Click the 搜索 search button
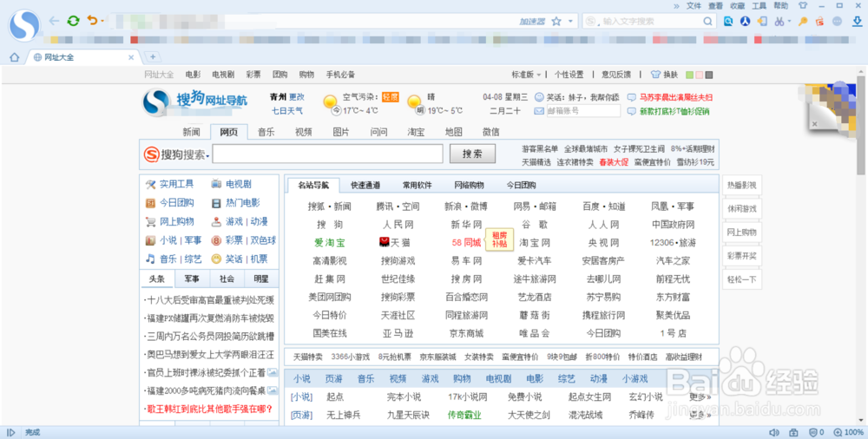Image resolution: width=868 pixels, height=439 pixels. [x=472, y=154]
